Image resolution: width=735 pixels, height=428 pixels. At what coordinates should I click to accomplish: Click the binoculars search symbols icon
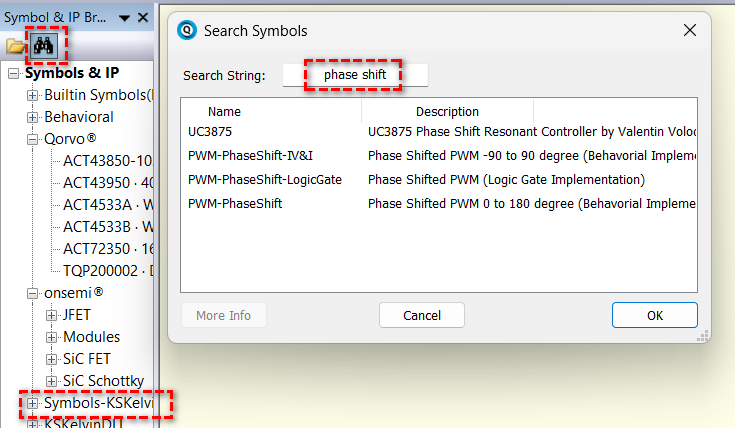coord(43,45)
